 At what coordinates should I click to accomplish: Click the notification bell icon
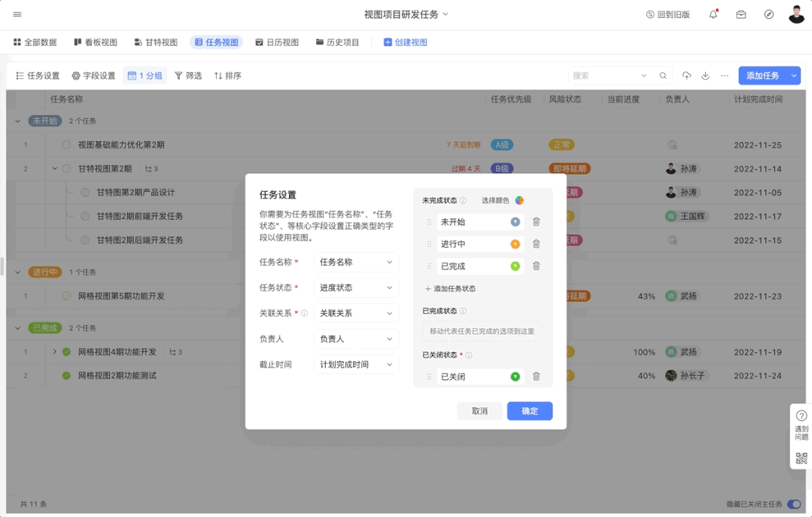713,14
